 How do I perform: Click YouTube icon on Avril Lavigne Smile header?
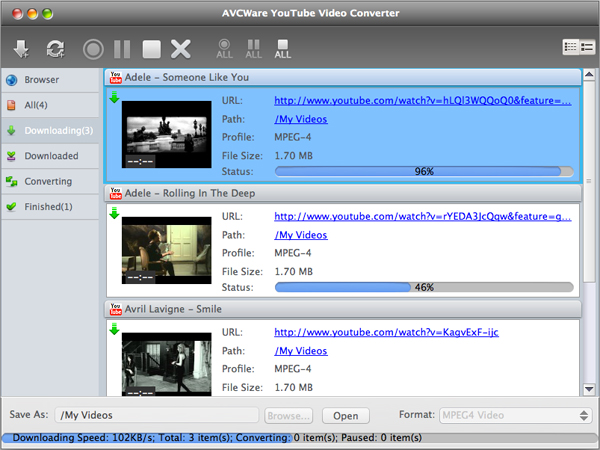(116, 309)
